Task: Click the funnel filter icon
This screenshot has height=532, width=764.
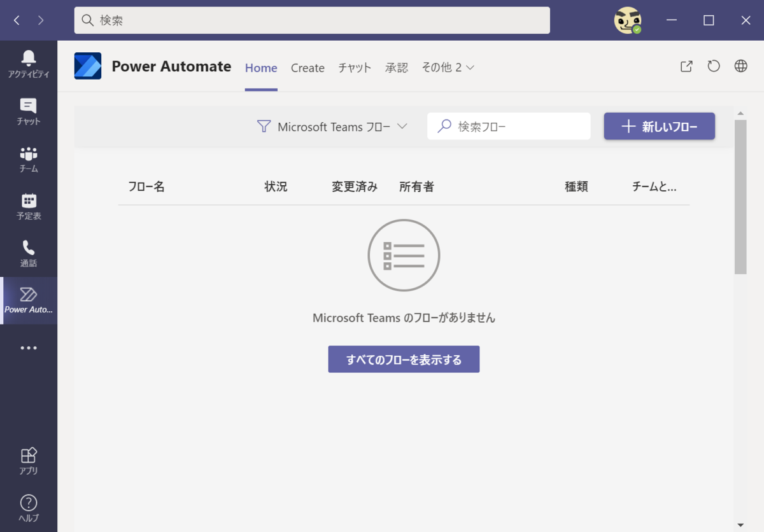Action: 264,127
